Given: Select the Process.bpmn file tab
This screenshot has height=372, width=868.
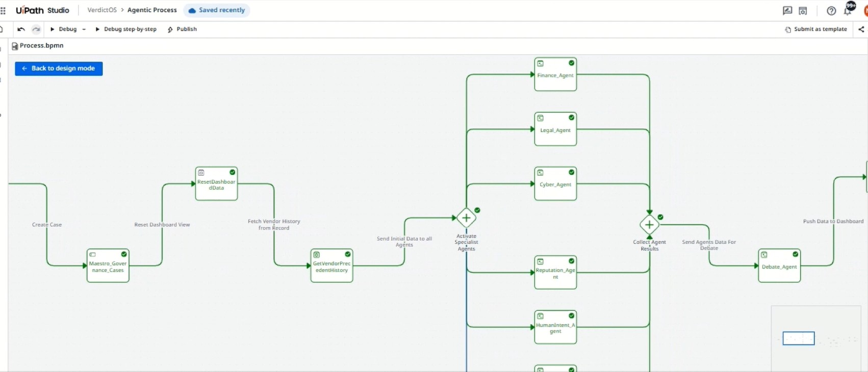Looking at the screenshot, I should tap(38, 45).
